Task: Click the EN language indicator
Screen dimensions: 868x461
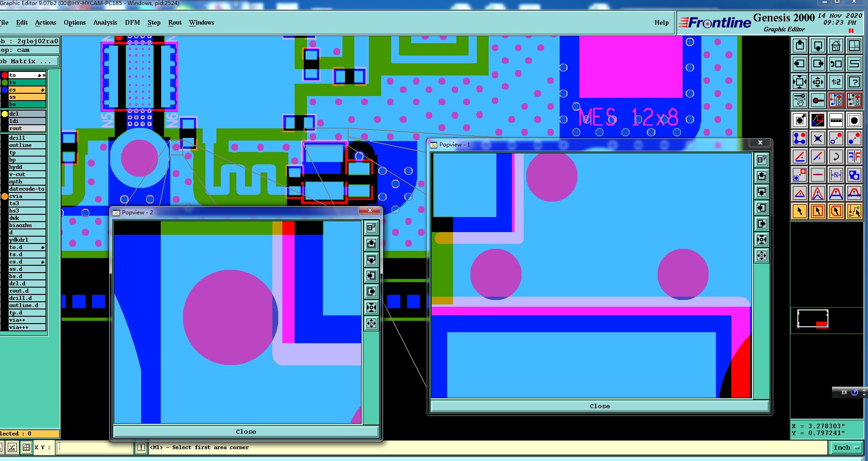Action: point(844,392)
